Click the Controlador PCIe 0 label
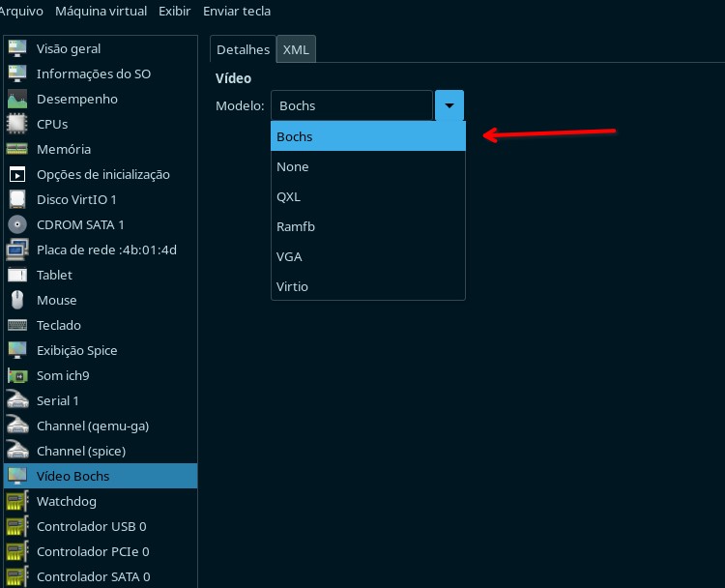 93,551
